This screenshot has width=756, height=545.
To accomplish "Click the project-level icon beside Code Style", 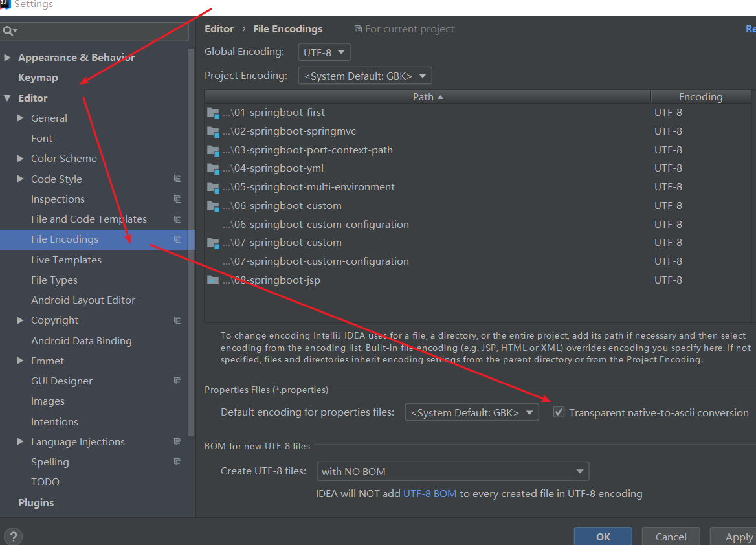I will click(x=177, y=179).
